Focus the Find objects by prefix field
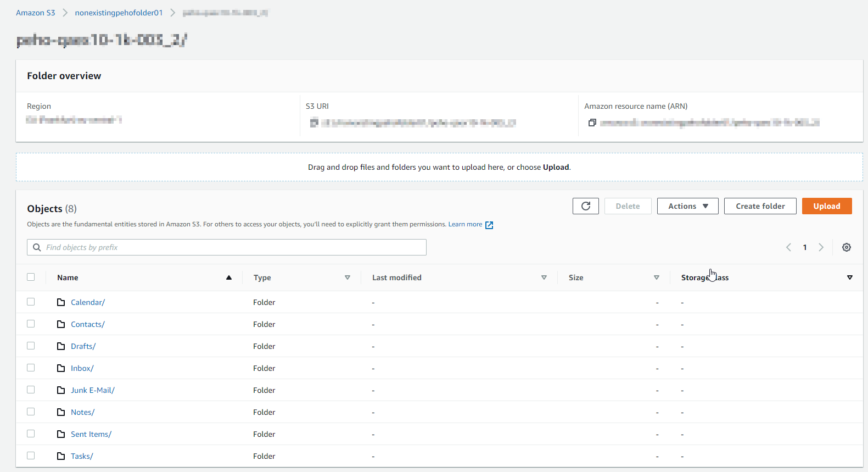 [x=231, y=247]
